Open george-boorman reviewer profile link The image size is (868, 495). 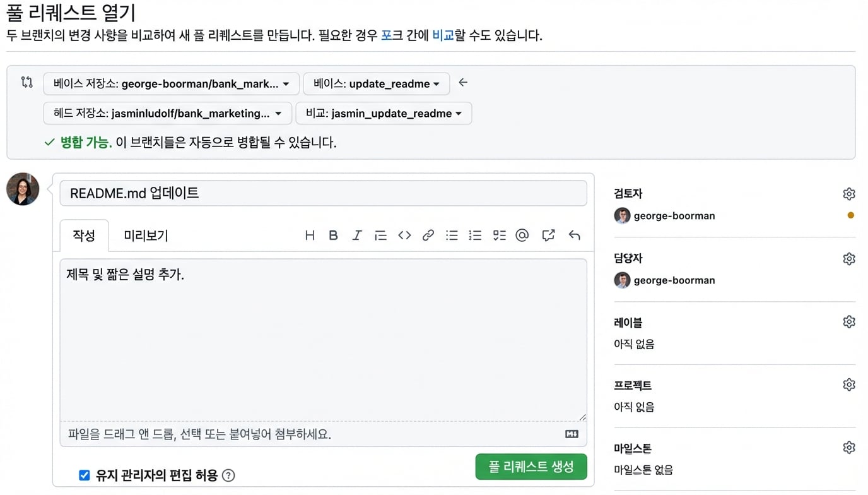pyautogui.click(x=674, y=216)
